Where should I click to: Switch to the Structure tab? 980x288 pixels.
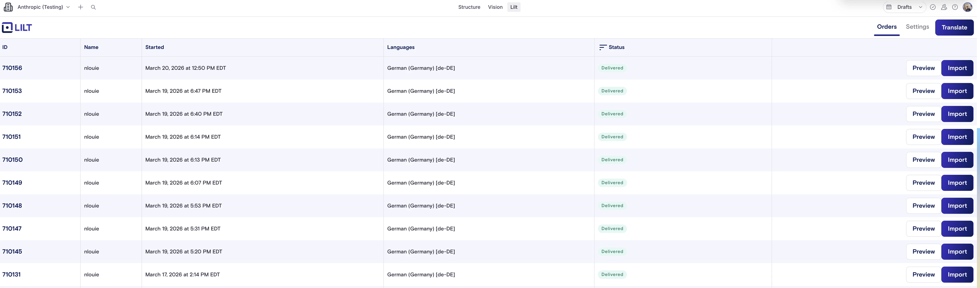[469, 7]
